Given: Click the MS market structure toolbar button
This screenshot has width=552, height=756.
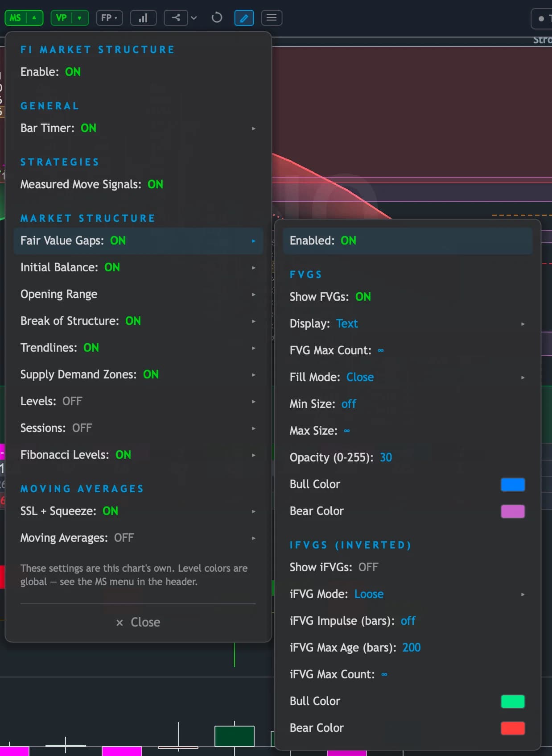Looking at the screenshot, I should [16, 18].
